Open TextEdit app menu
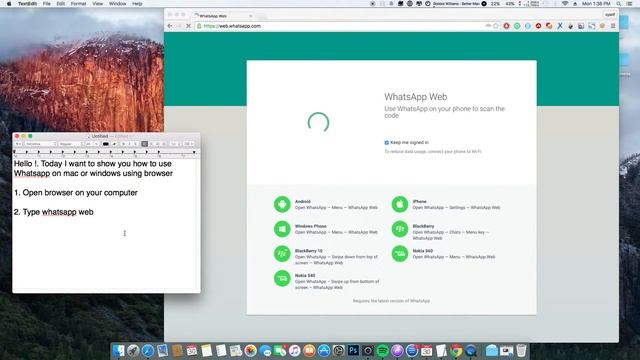Image resolution: width=640 pixels, height=360 pixels. (27, 4)
